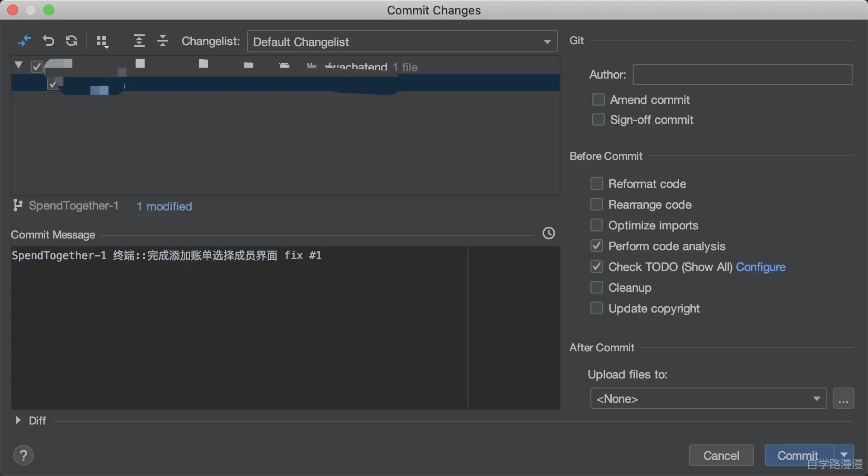Expand the Diff section

point(18,420)
